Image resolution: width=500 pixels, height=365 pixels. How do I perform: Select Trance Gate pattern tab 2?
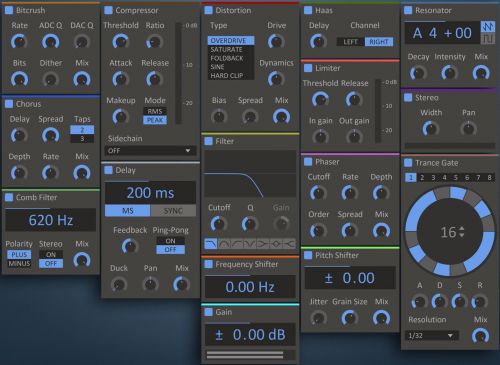coord(422,177)
